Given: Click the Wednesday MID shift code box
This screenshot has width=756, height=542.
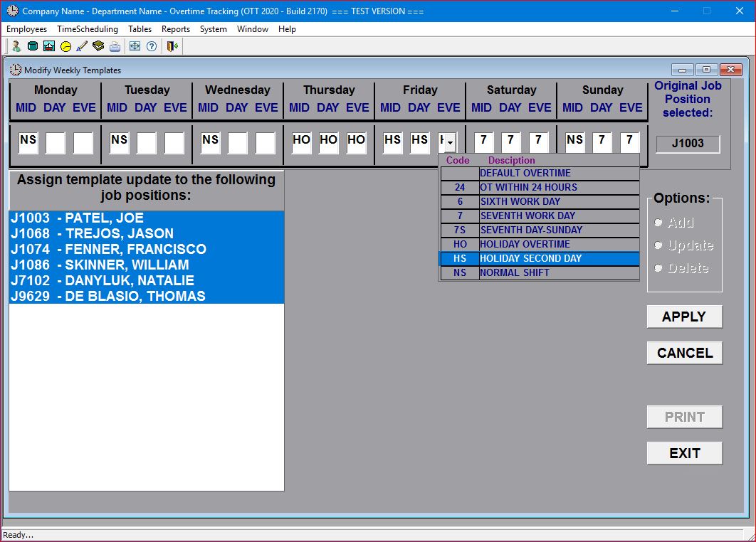Looking at the screenshot, I should pyautogui.click(x=210, y=142).
